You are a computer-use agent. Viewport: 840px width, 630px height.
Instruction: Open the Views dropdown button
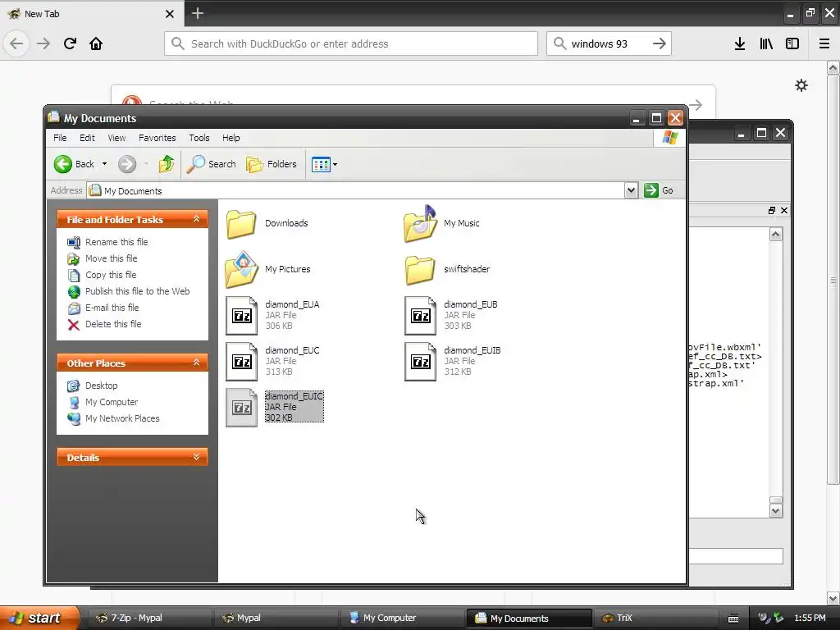pos(324,164)
